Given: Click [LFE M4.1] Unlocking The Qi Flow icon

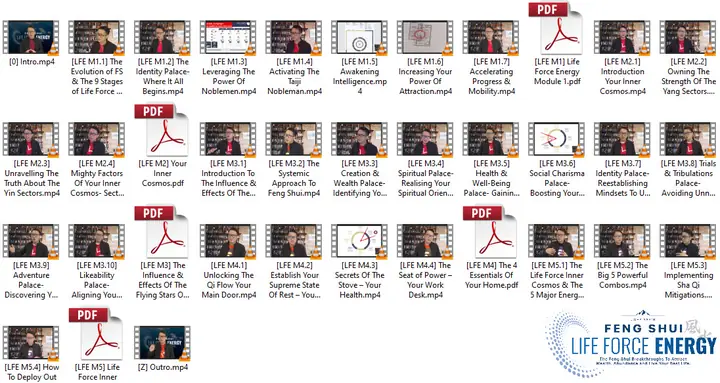Looking at the screenshot, I should click(x=228, y=242).
